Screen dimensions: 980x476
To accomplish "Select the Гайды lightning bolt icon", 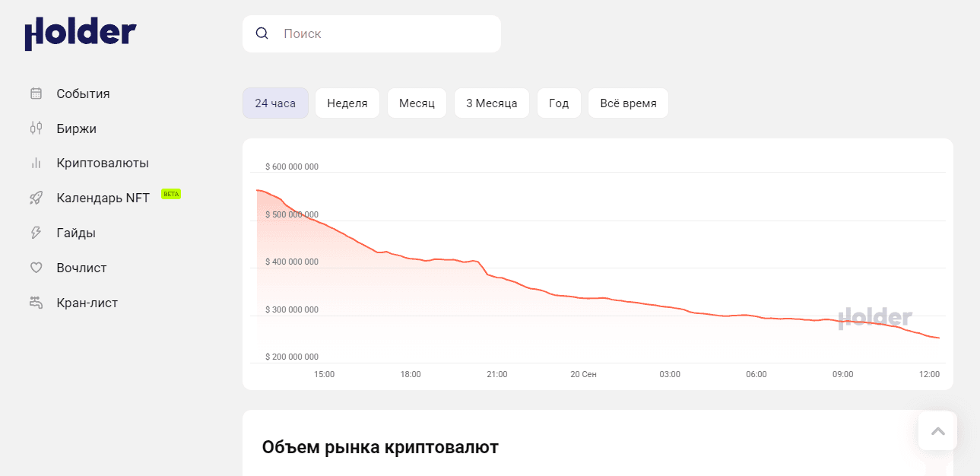I will [36, 233].
